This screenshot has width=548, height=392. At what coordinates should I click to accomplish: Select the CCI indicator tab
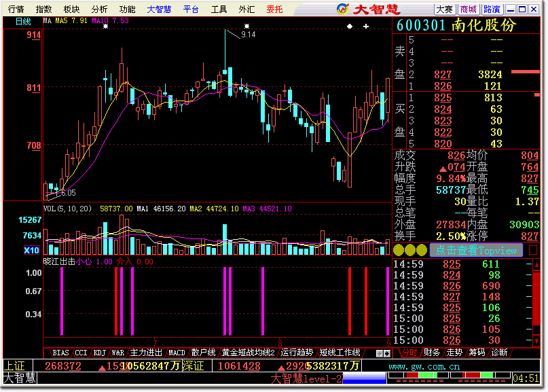[x=81, y=353]
